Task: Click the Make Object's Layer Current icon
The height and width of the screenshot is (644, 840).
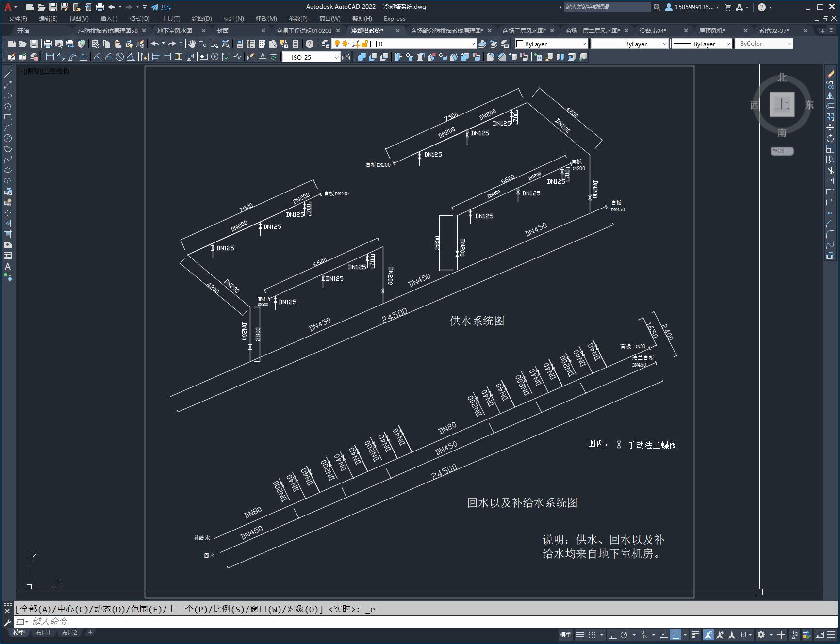Action: 482,44
